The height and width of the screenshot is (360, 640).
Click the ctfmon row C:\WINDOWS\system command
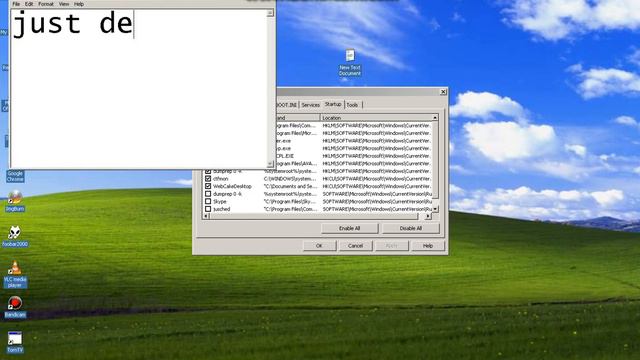point(290,179)
